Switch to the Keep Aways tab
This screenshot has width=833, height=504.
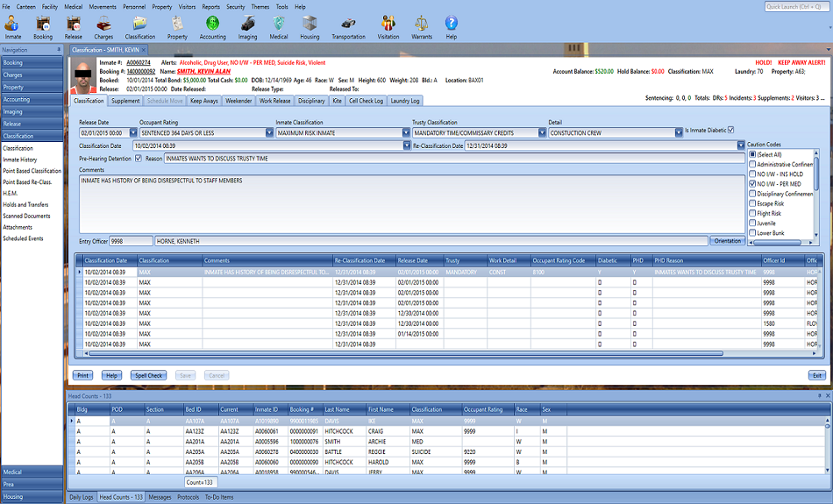tap(203, 101)
